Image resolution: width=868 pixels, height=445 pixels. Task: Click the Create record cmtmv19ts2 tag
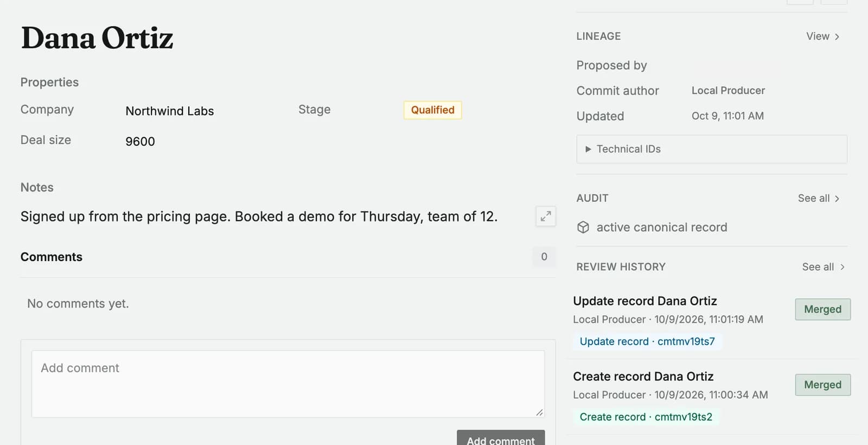pos(646,417)
